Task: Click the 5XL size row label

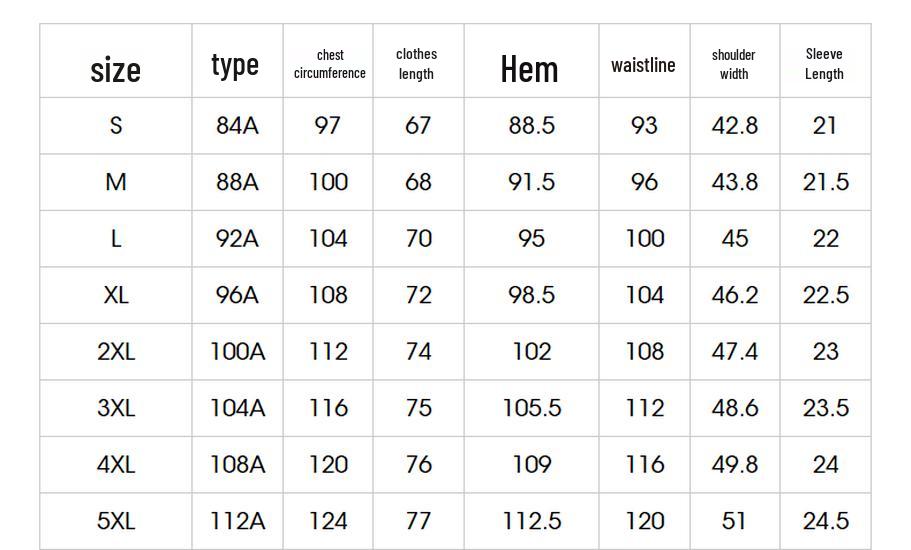Action: pyautogui.click(x=116, y=521)
